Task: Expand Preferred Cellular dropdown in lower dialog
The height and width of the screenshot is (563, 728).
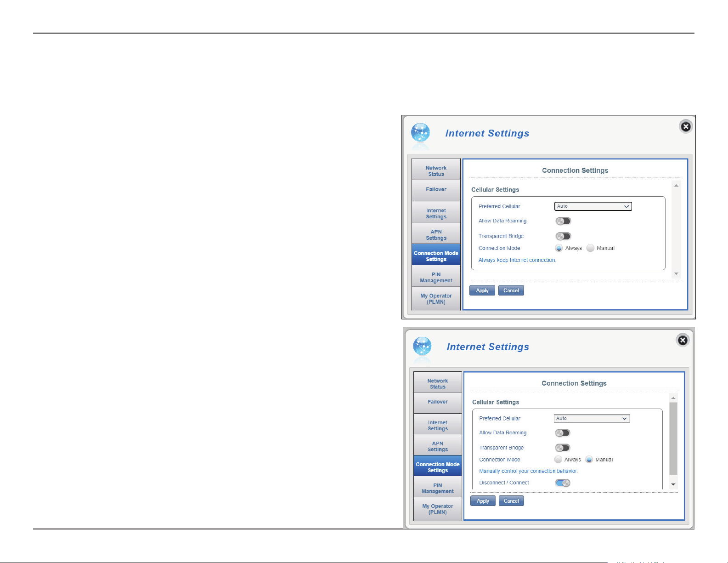Action: 592,418
